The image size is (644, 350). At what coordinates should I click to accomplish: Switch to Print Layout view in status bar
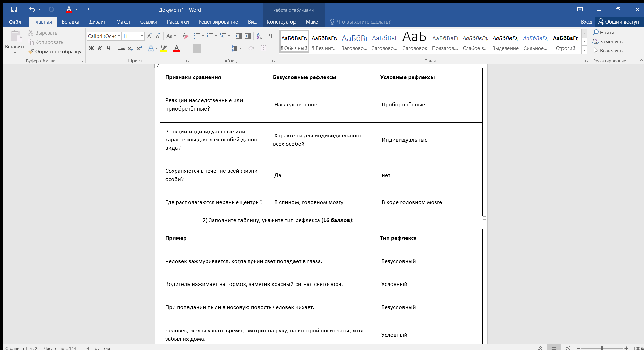point(554,348)
